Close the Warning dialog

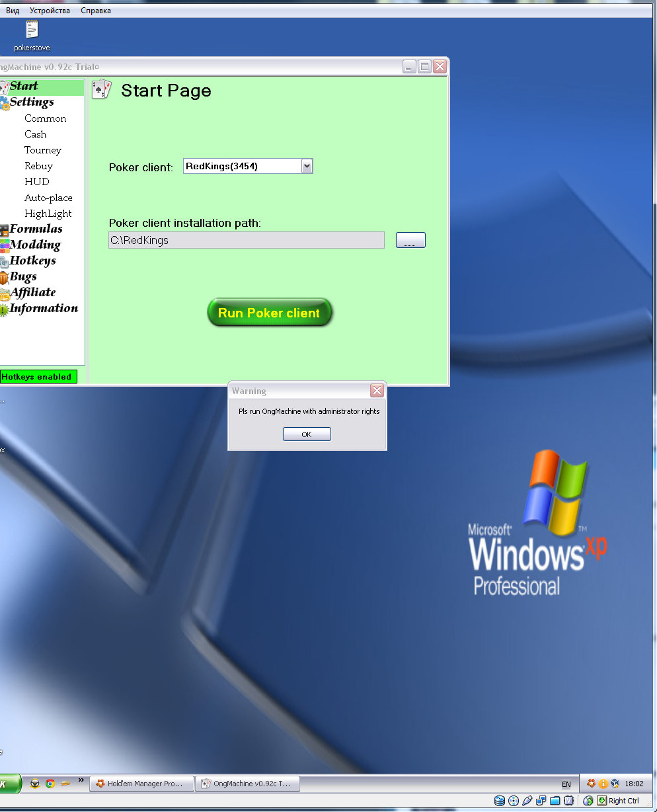point(377,391)
